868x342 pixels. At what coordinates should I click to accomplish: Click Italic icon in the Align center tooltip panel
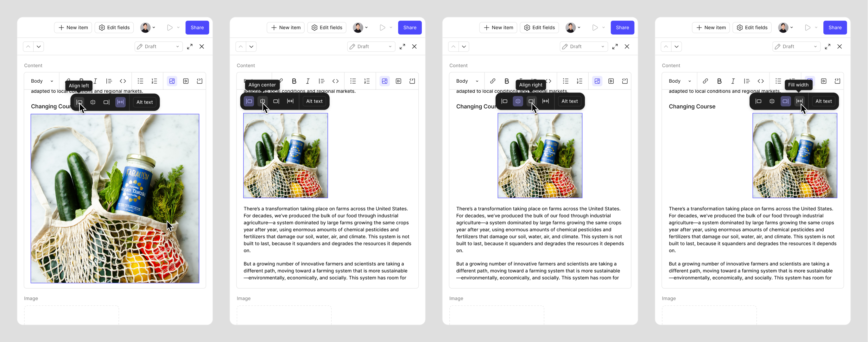click(x=307, y=81)
